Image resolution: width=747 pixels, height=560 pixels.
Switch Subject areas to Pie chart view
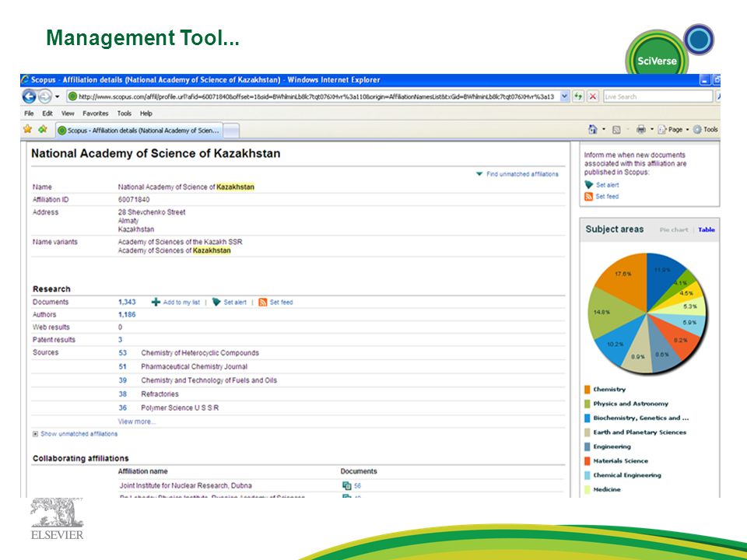click(674, 229)
